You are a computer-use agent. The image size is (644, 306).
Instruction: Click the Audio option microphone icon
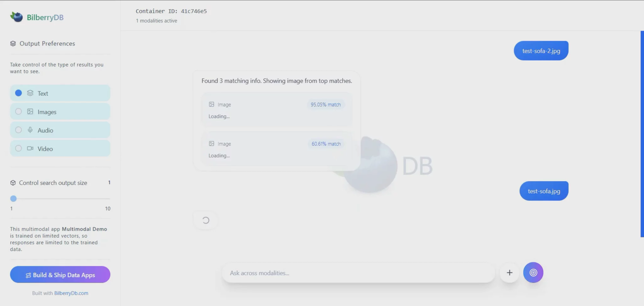pos(30,130)
